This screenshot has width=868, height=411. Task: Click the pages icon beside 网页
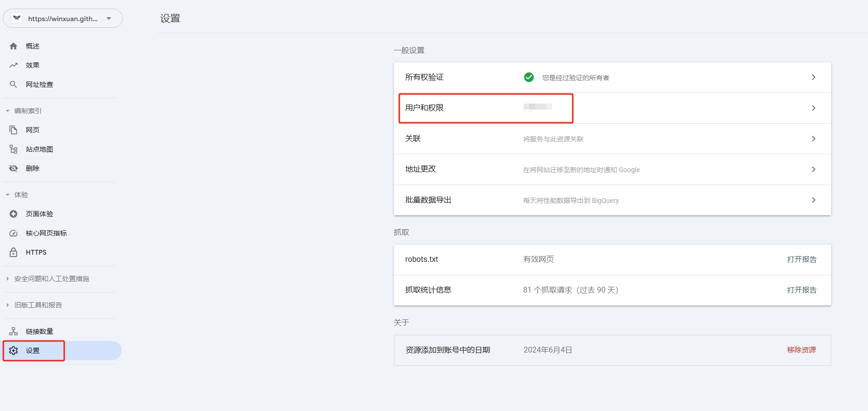pos(13,130)
